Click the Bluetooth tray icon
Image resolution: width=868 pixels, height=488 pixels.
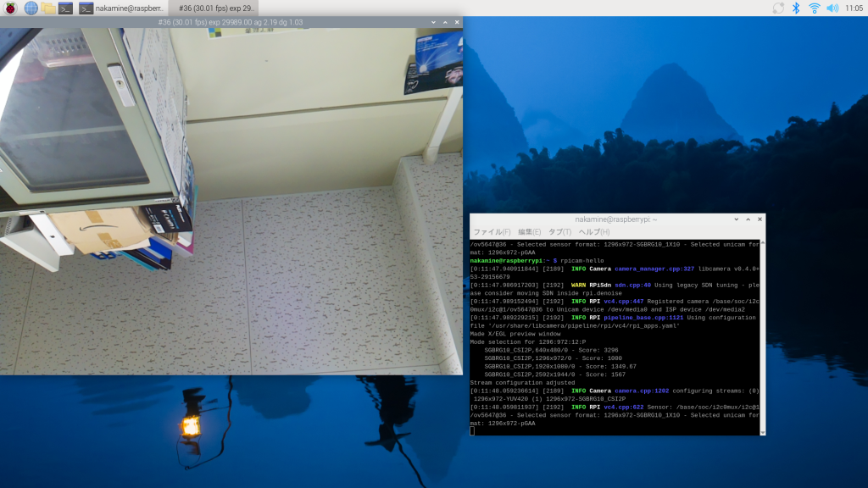tap(796, 8)
